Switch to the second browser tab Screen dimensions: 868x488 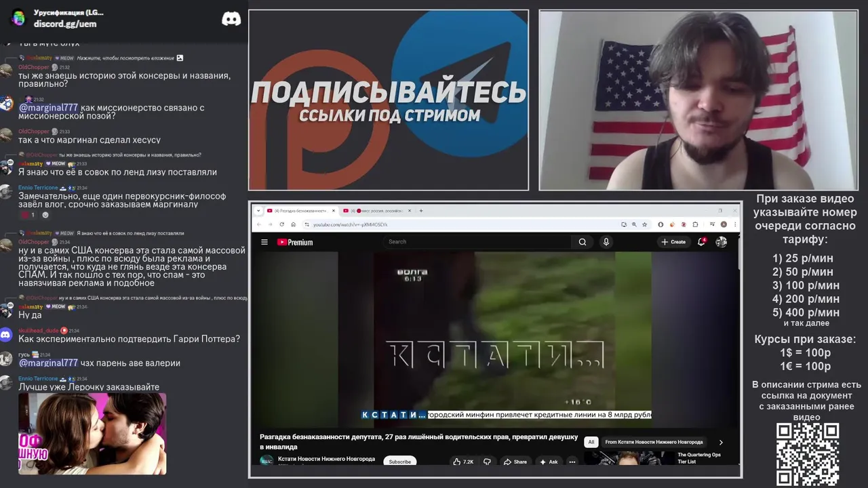click(377, 211)
